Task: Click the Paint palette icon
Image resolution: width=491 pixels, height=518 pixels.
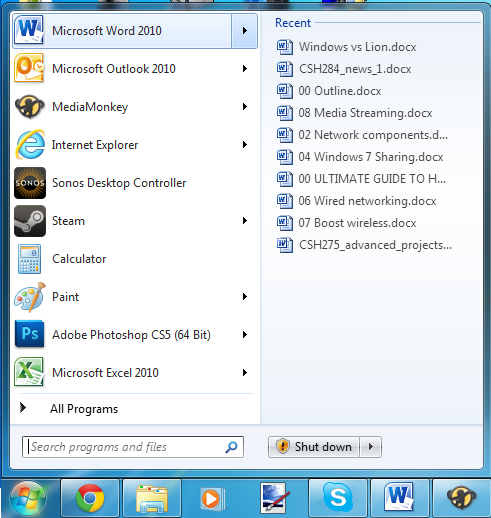Action: tap(29, 297)
